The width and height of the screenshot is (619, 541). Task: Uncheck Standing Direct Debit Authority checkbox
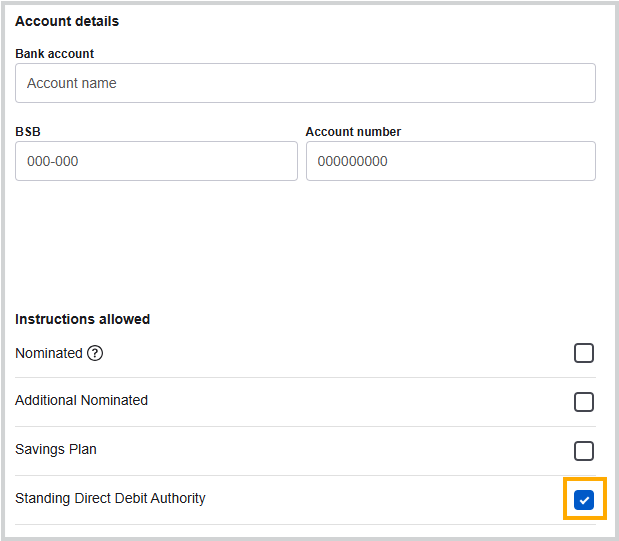pyautogui.click(x=584, y=500)
